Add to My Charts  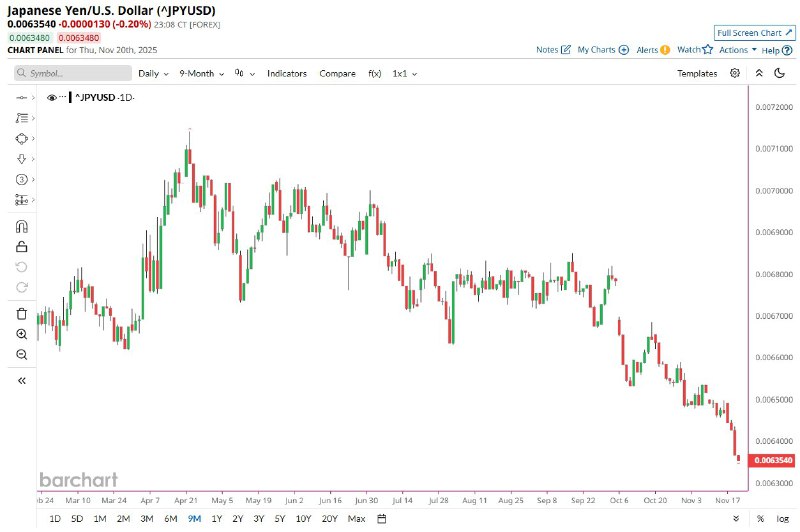[x=603, y=49]
